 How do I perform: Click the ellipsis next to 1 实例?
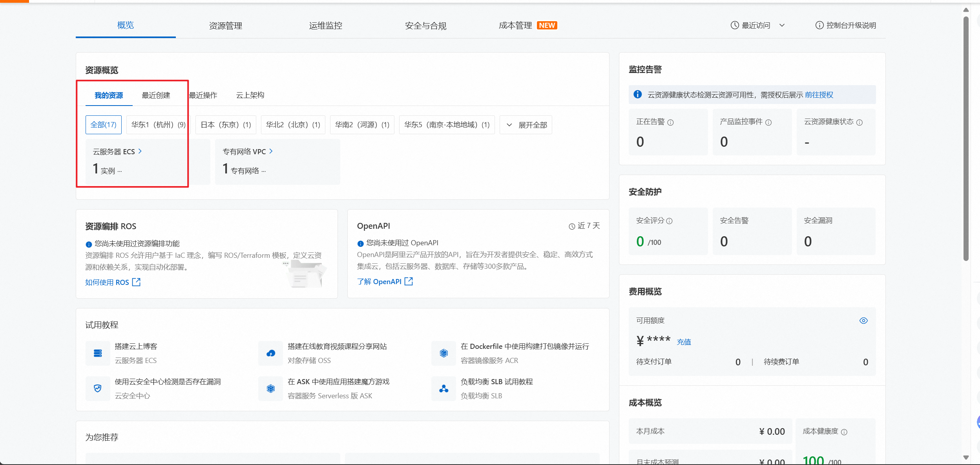(x=120, y=171)
